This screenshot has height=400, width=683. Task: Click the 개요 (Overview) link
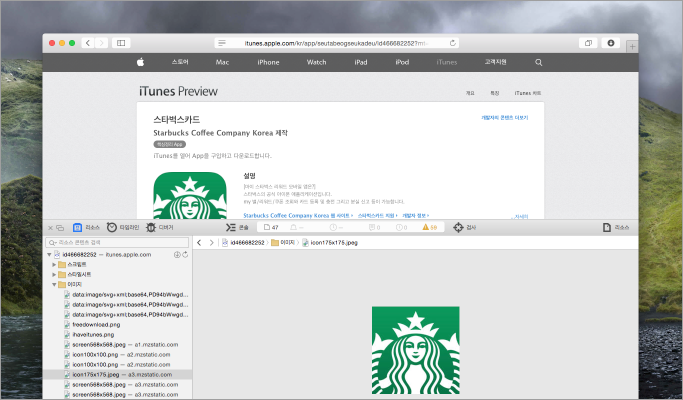coord(470,93)
